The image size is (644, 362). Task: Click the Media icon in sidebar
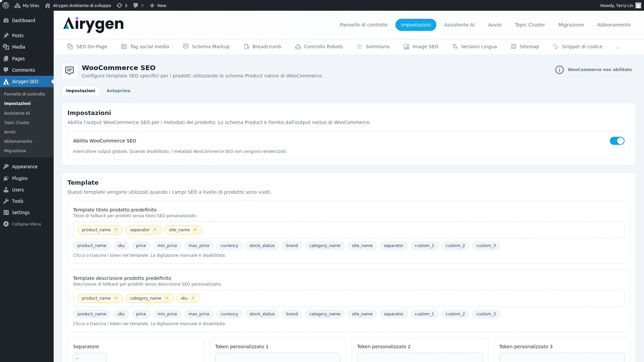[6, 47]
